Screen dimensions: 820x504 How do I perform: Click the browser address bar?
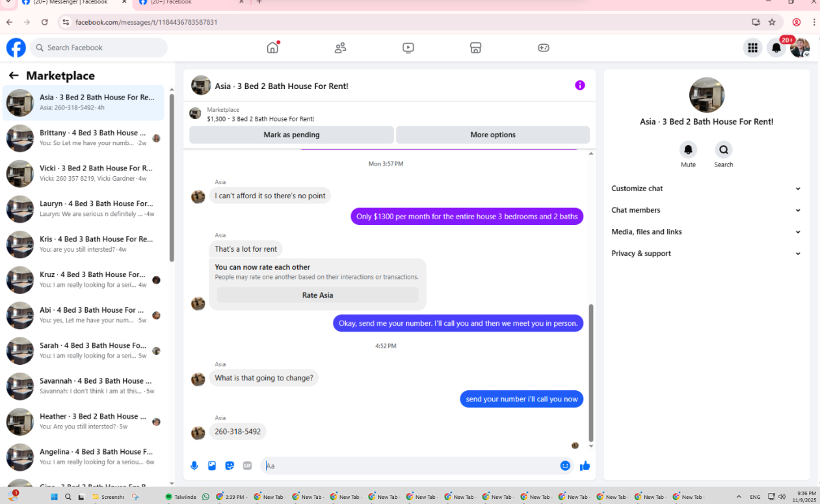click(x=403, y=22)
